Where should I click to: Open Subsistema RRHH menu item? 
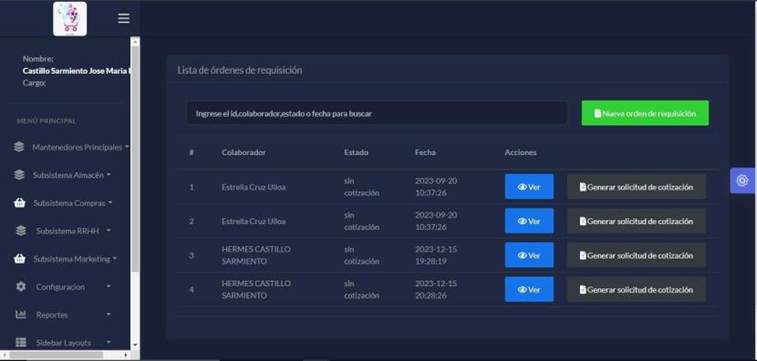pos(68,231)
